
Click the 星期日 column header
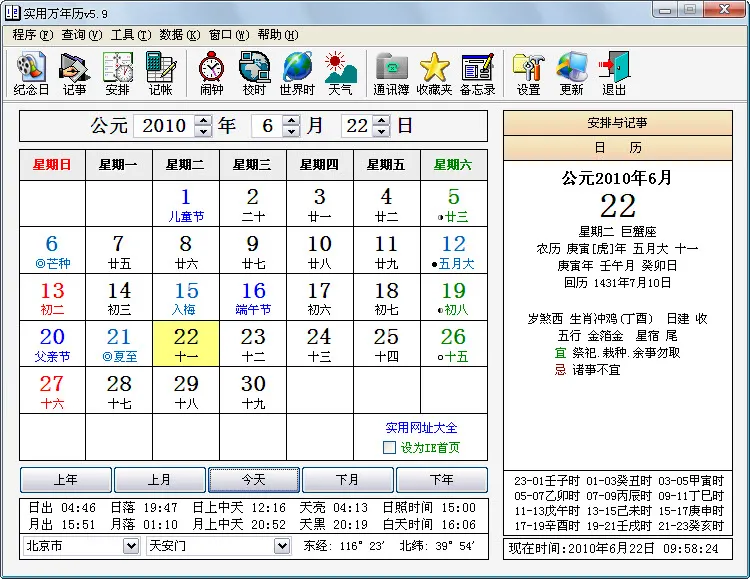(x=52, y=165)
